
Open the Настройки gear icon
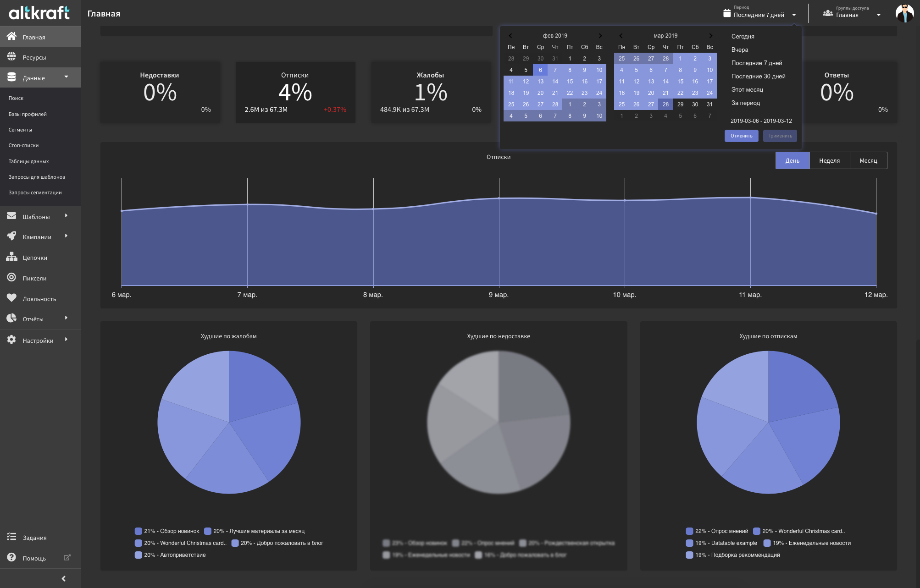(11, 340)
